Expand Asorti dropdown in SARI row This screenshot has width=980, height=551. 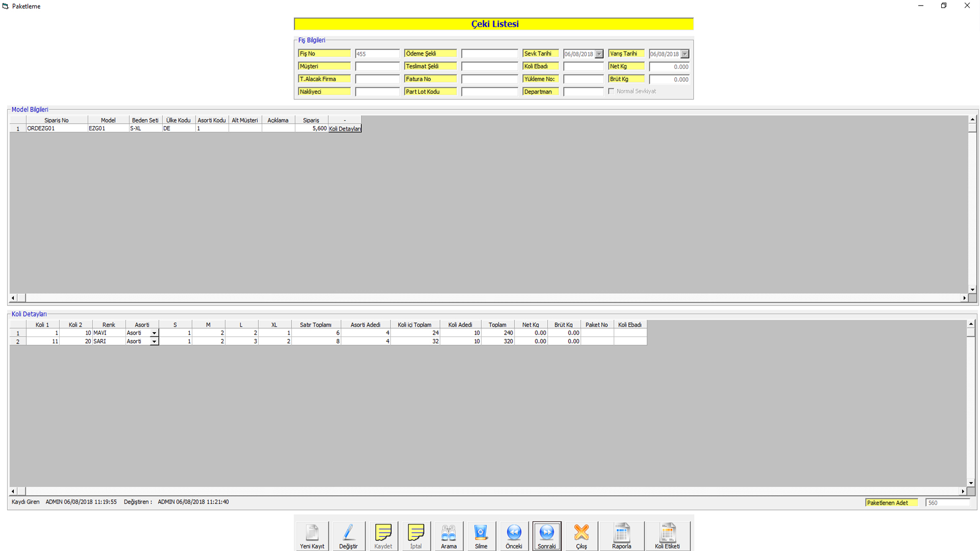(154, 342)
